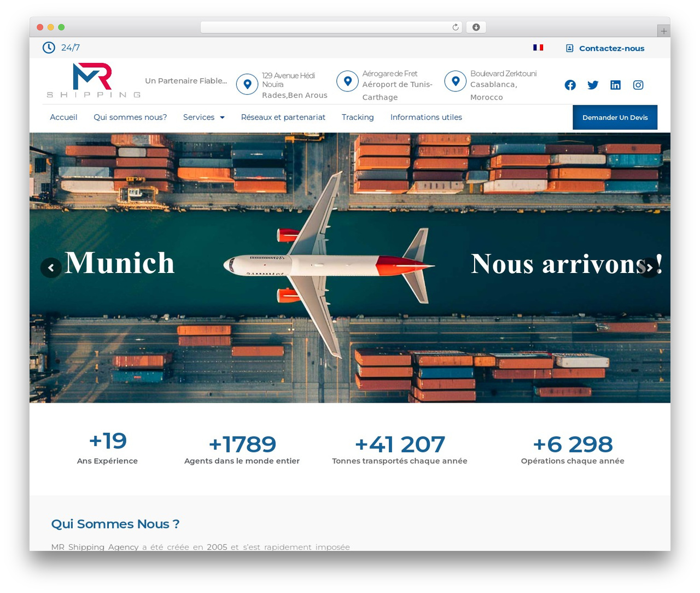Open Réseaux et partenariat menu item
The image size is (700, 593).
click(x=283, y=117)
